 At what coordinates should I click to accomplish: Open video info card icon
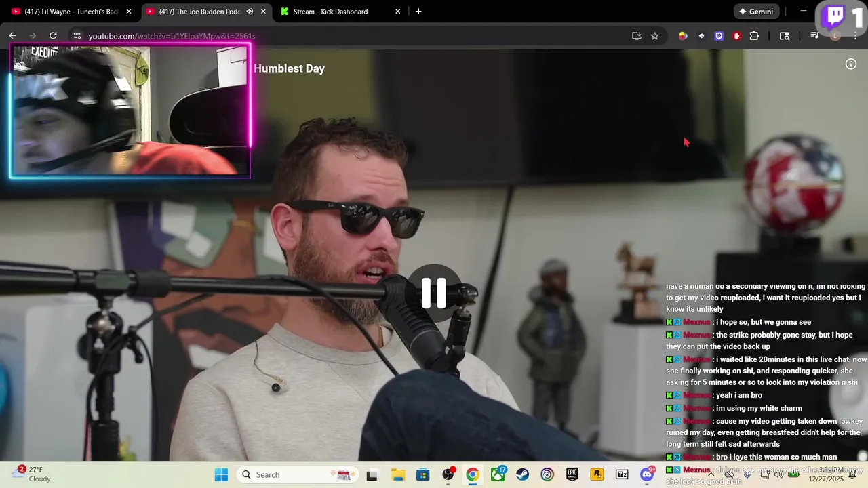(x=851, y=64)
